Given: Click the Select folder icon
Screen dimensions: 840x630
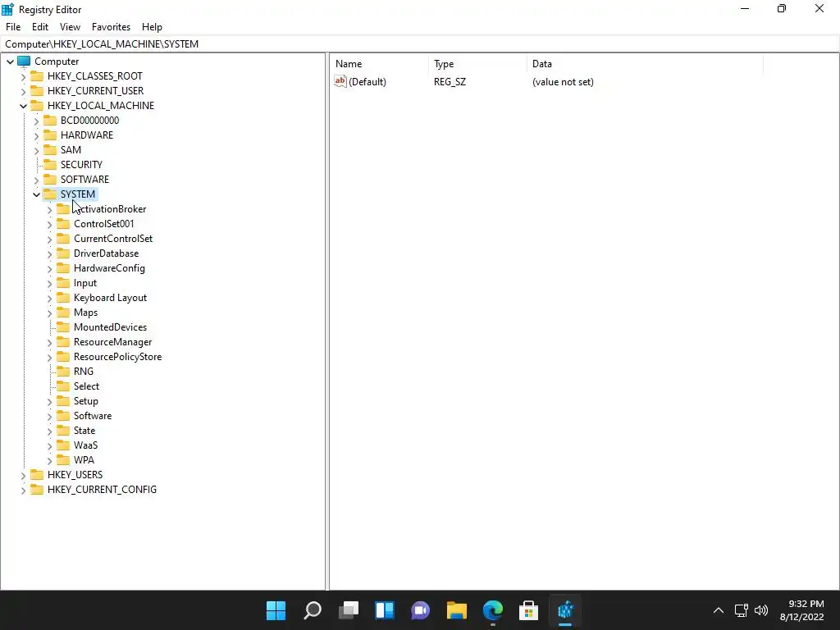Looking at the screenshot, I should tap(63, 386).
